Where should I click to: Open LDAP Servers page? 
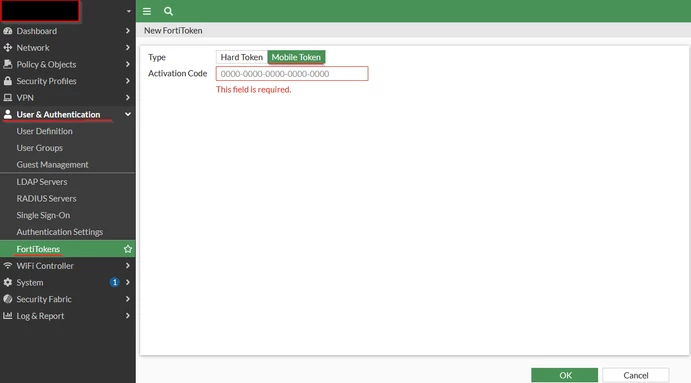pos(42,182)
